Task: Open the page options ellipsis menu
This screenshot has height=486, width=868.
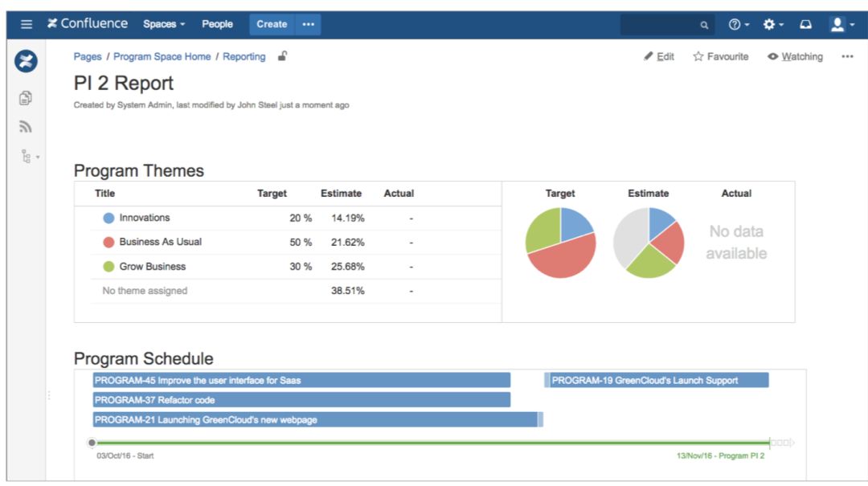Action: pyautogui.click(x=848, y=56)
